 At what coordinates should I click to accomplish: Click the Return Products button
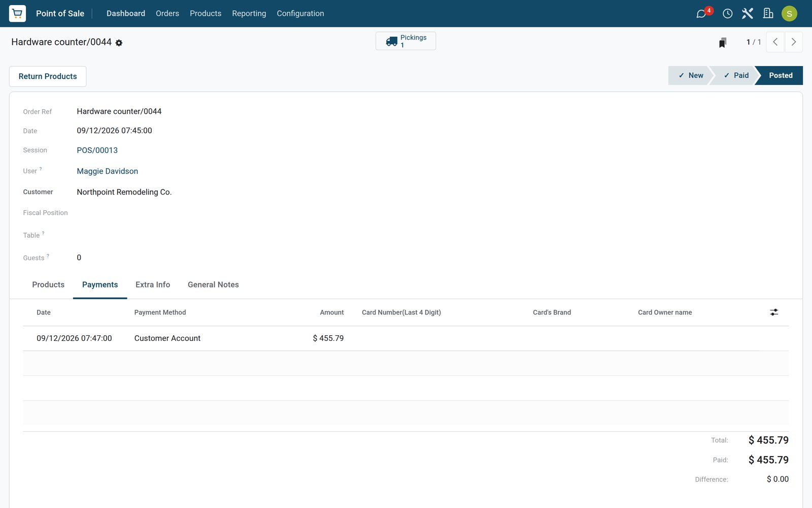pos(48,76)
